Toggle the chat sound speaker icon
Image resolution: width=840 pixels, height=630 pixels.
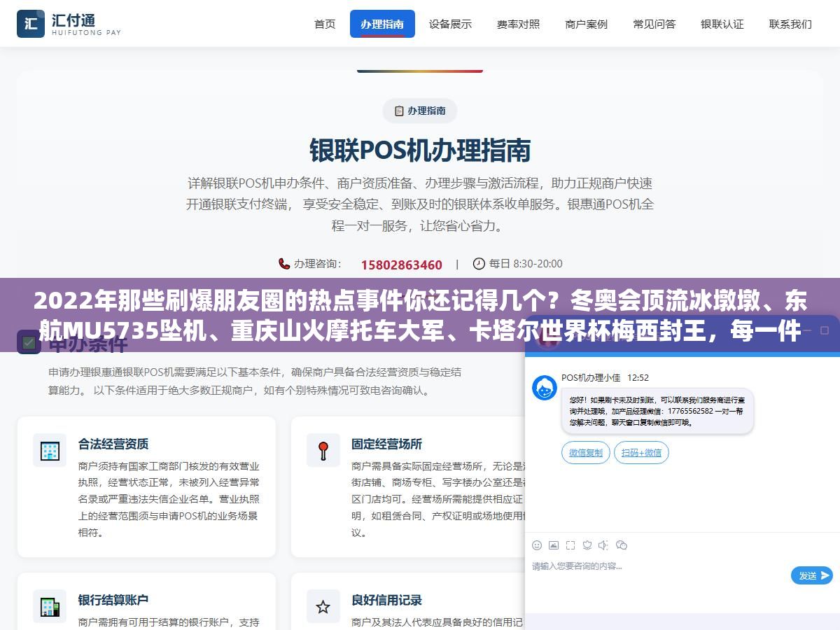[x=604, y=545]
